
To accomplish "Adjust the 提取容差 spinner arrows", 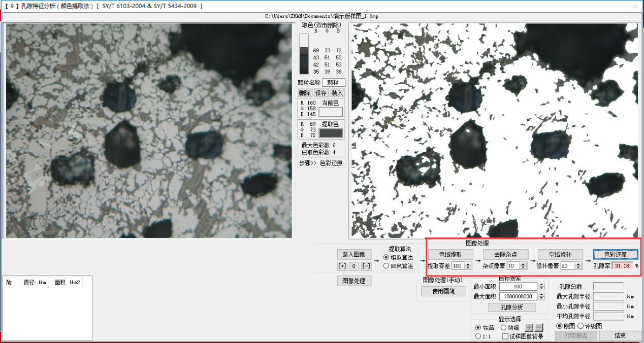I will (468, 266).
